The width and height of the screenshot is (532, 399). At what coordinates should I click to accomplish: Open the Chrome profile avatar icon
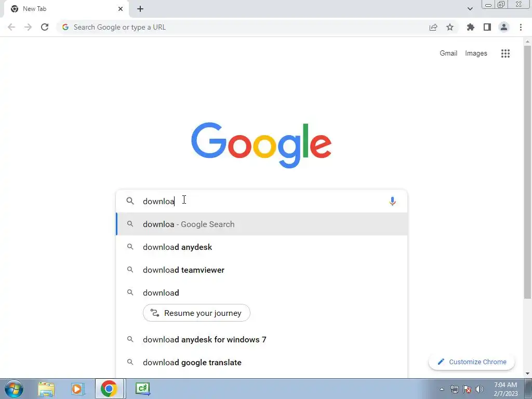(504, 27)
